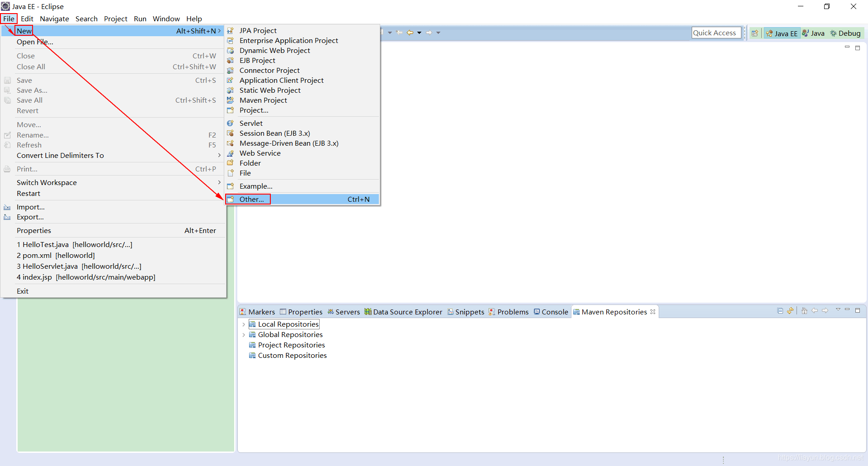Switch to the Java perspective
868x466 pixels.
(x=813, y=33)
